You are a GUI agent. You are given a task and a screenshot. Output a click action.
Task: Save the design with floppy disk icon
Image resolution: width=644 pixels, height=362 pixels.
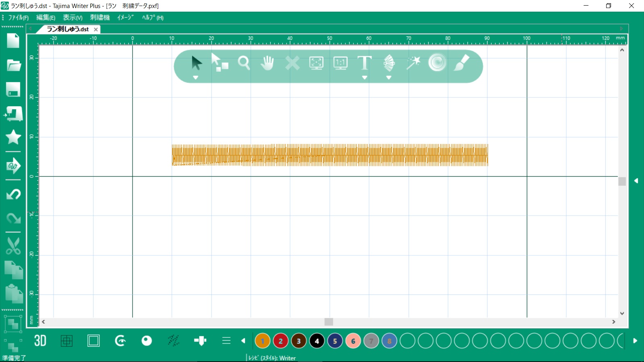[x=13, y=89]
